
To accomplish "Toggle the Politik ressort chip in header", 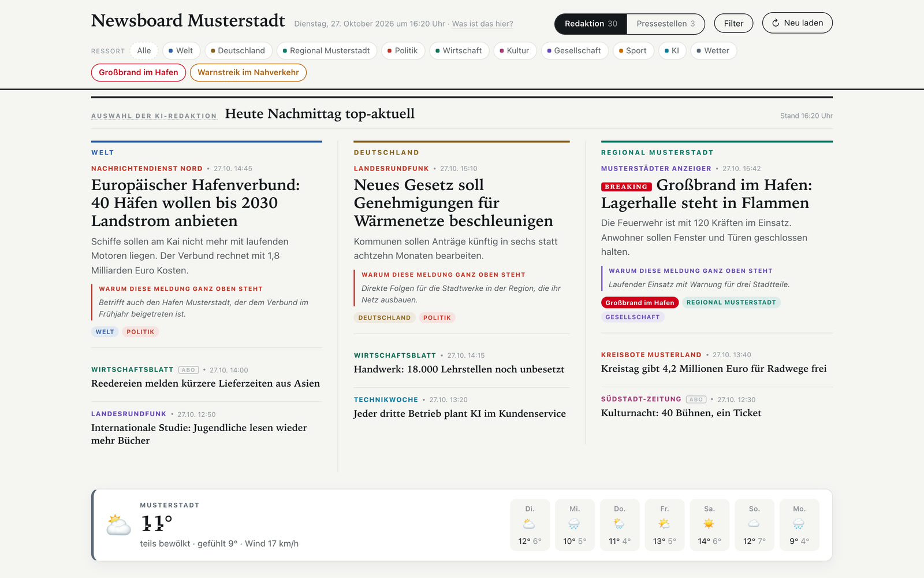I will click(x=403, y=51).
